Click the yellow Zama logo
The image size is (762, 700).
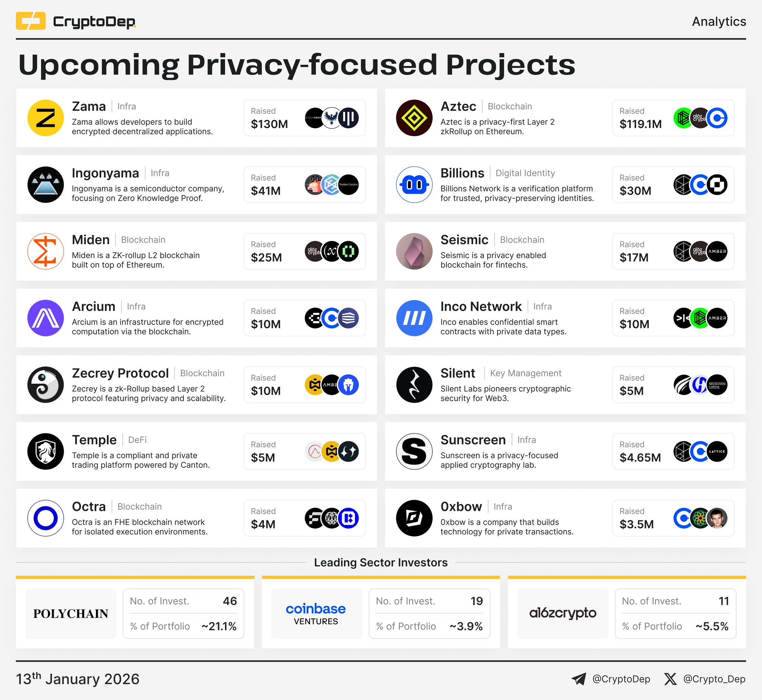pos(45,118)
